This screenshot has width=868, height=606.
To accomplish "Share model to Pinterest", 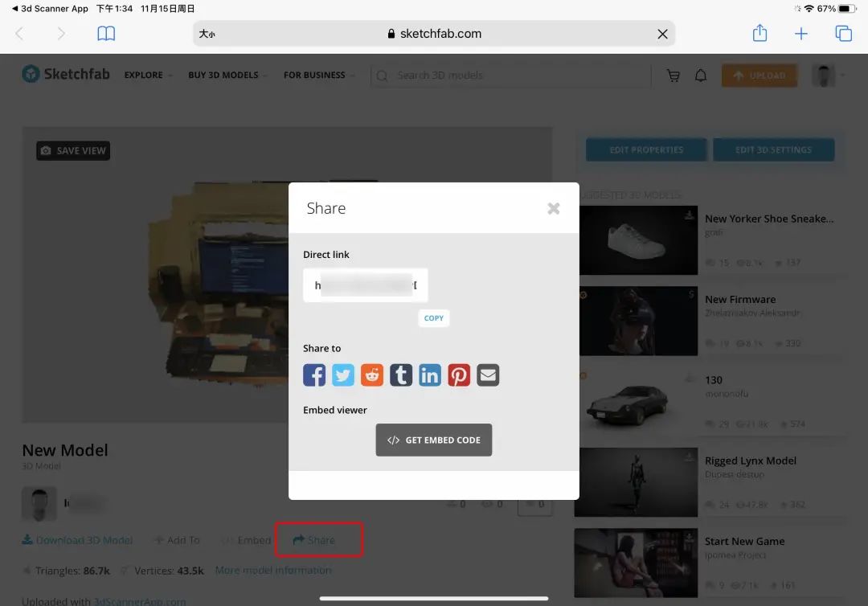I will pyautogui.click(x=459, y=375).
